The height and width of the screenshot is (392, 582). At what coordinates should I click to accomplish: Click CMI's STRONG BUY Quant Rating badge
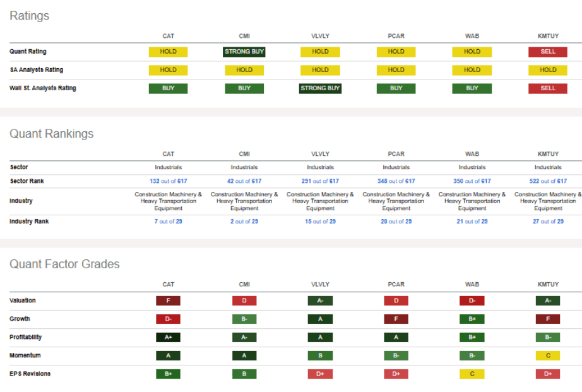pos(244,52)
